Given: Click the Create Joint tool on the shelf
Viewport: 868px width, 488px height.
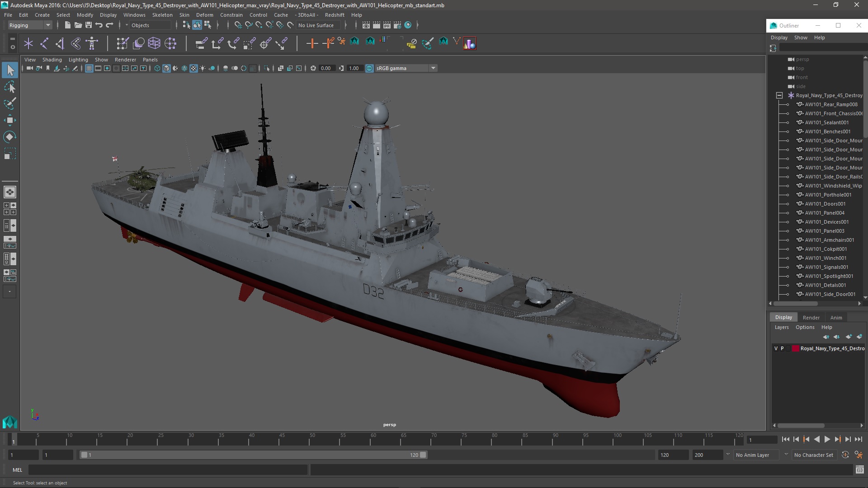Looking at the screenshot, I should (44, 43).
